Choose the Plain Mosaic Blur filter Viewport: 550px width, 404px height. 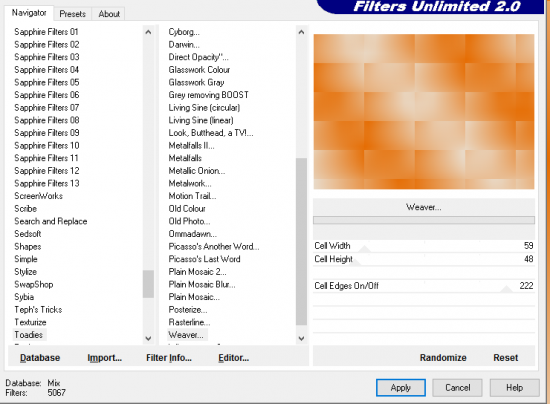[x=202, y=284]
